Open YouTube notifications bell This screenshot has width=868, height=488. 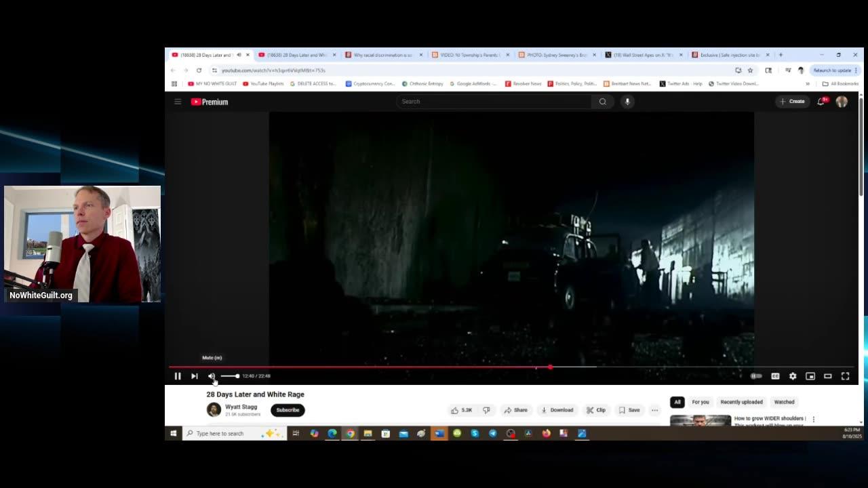pos(821,102)
